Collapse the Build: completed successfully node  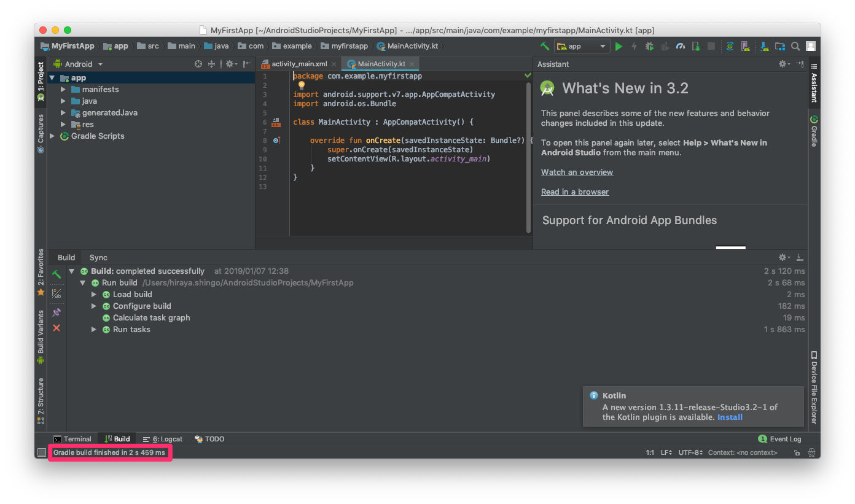(72, 271)
